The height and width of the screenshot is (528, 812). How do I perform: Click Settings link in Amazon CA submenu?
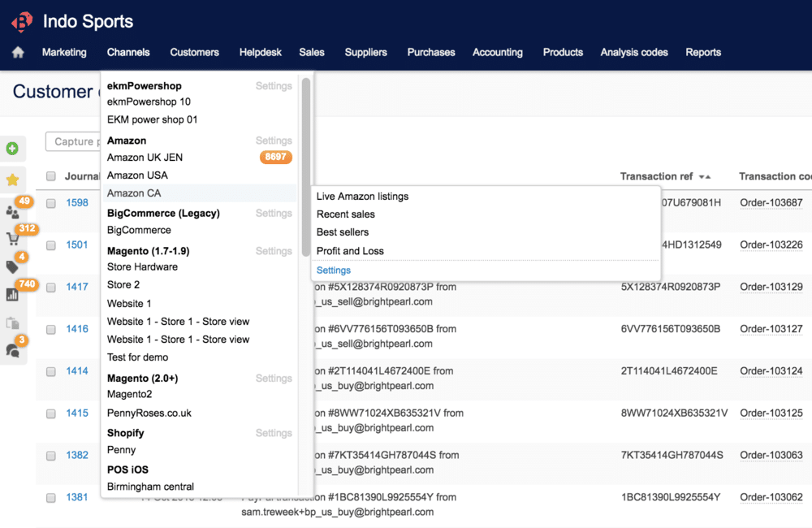pos(334,270)
